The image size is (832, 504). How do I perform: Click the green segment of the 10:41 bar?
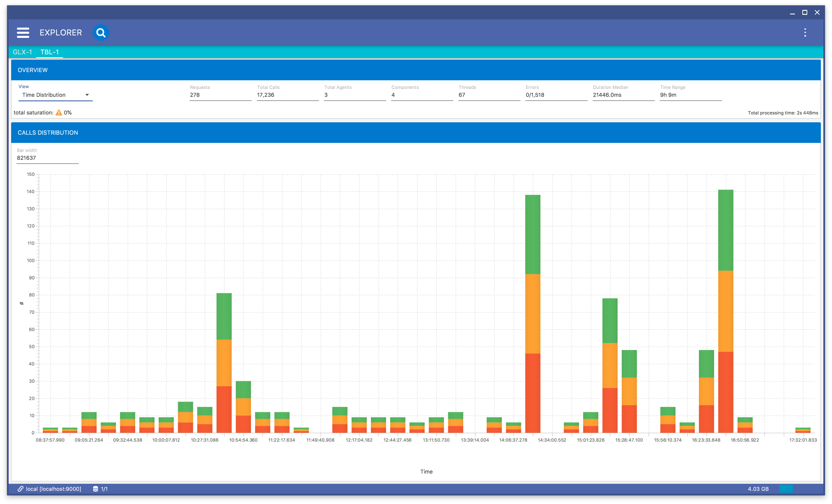tap(224, 316)
